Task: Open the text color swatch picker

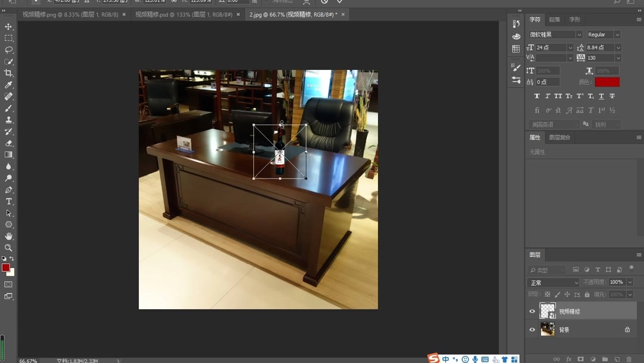Action: pos(607,82)
